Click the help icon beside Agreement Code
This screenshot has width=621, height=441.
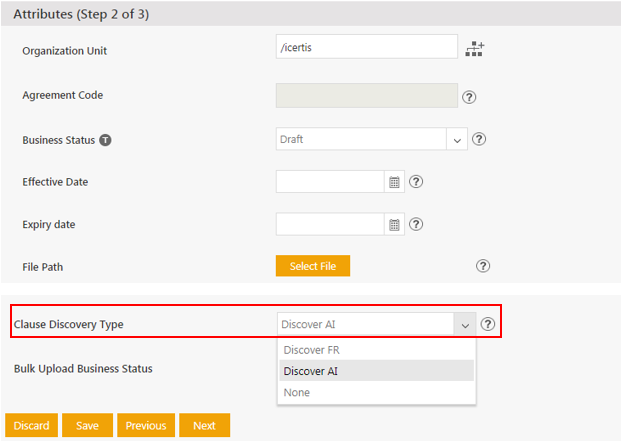[x=468, y=97]
